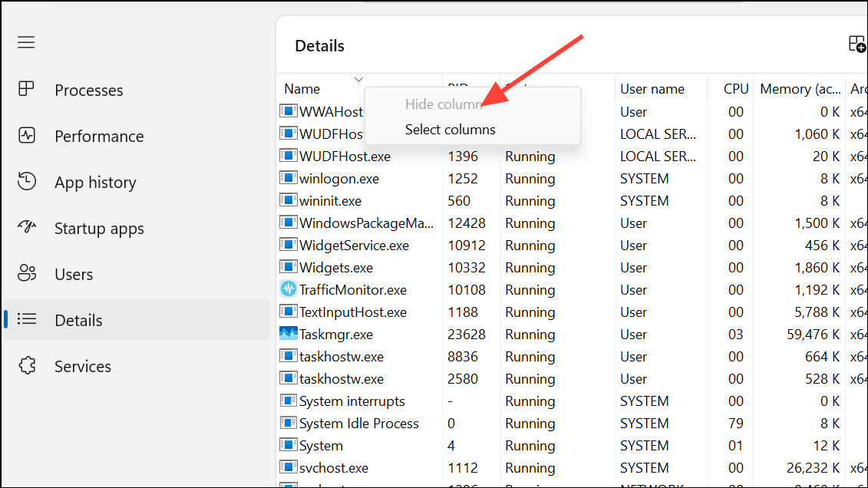Choose Select columns from context menu
Viewport: 868px width, 488px height.
[x=450, y=130]
